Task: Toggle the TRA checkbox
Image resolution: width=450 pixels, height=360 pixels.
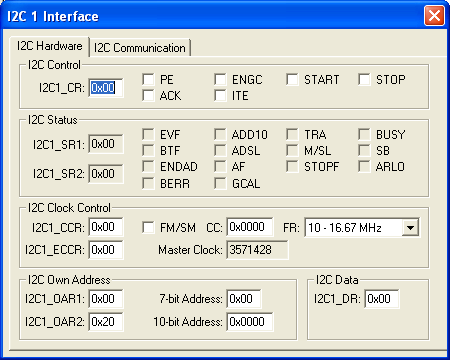Action: pos(292,135)
